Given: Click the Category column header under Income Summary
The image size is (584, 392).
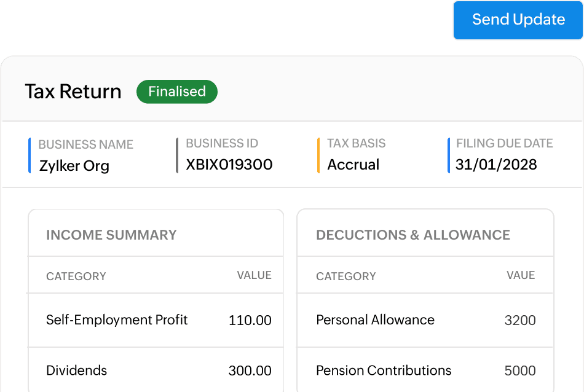Looking at the screenshot, I should (x=76, y=276).
